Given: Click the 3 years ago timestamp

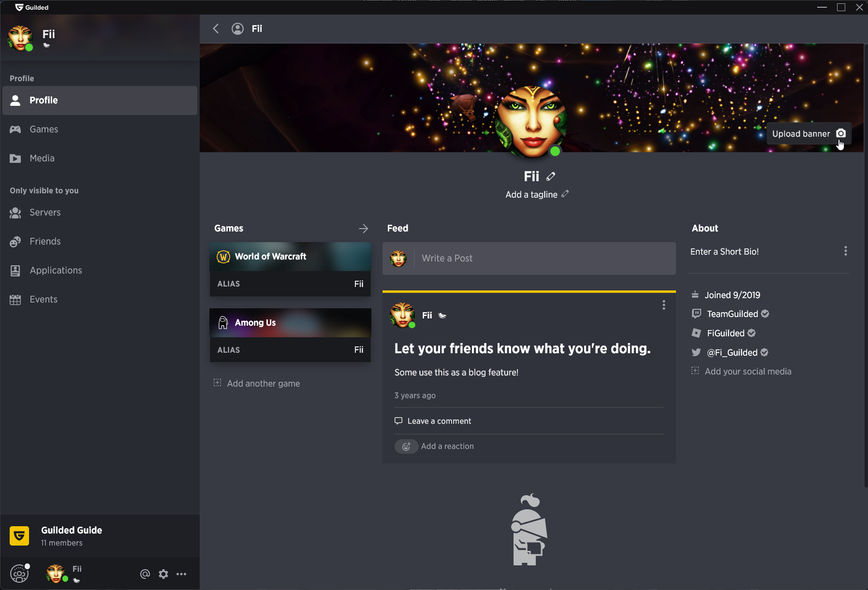Looking at the screenshot, I should tap(415, 395).
